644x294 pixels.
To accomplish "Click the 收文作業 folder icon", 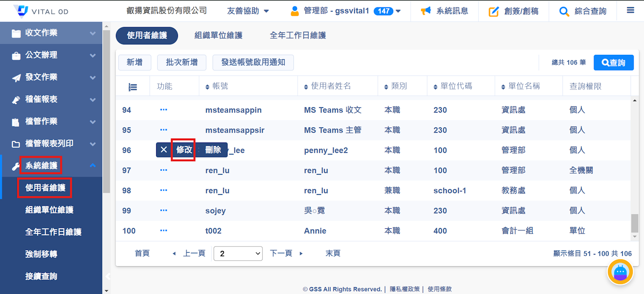I will 16,33.
